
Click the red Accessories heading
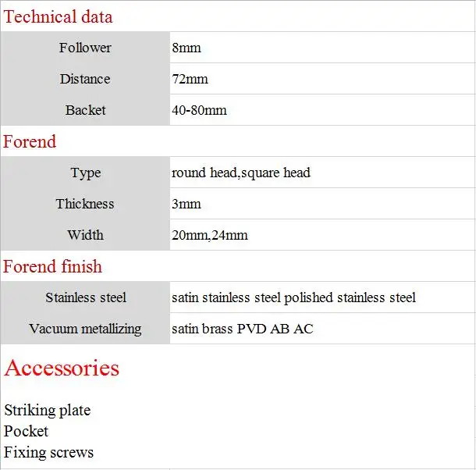point(62,368)
